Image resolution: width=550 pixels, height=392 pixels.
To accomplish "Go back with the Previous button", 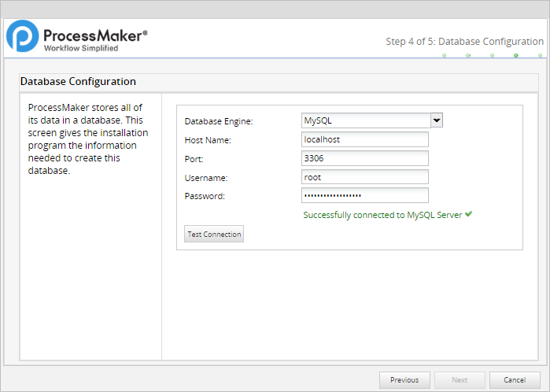I will coord(404,379).
